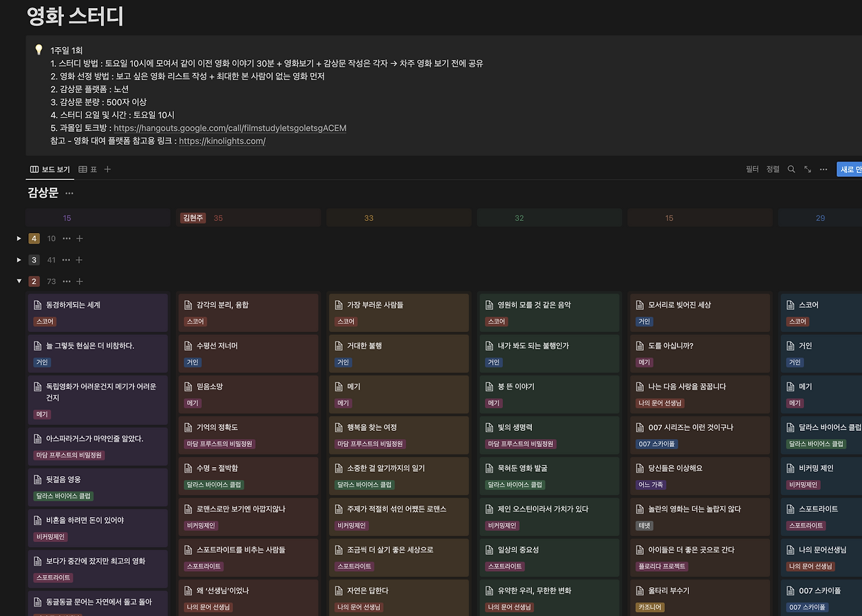Viewport: 862px width, 616px height.
Task: Open the '제인 오스틴이라서 가치가 있다' card
Action: 550,517
